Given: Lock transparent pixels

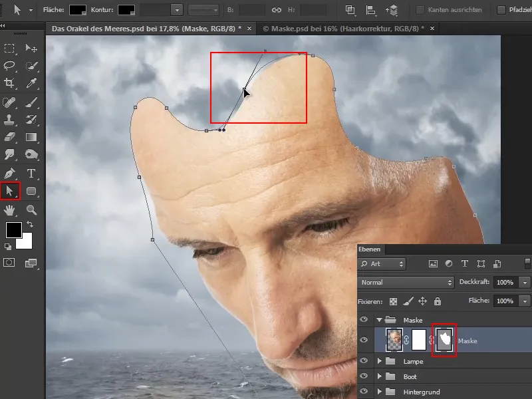Looking at the screenshot, I should 393,301.
